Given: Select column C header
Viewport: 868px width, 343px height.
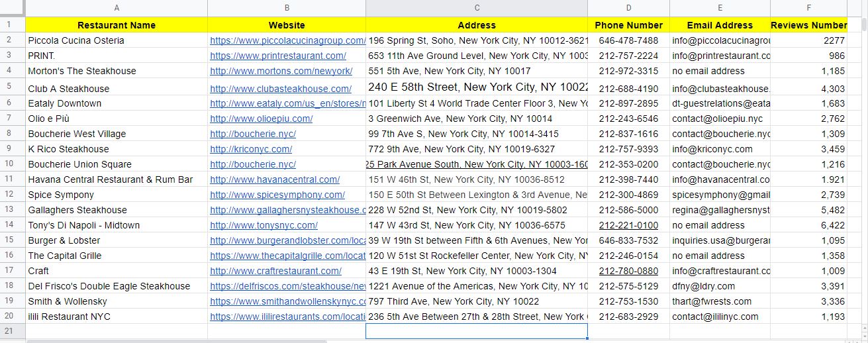Looking at the screenshot, I should (477, 8).
